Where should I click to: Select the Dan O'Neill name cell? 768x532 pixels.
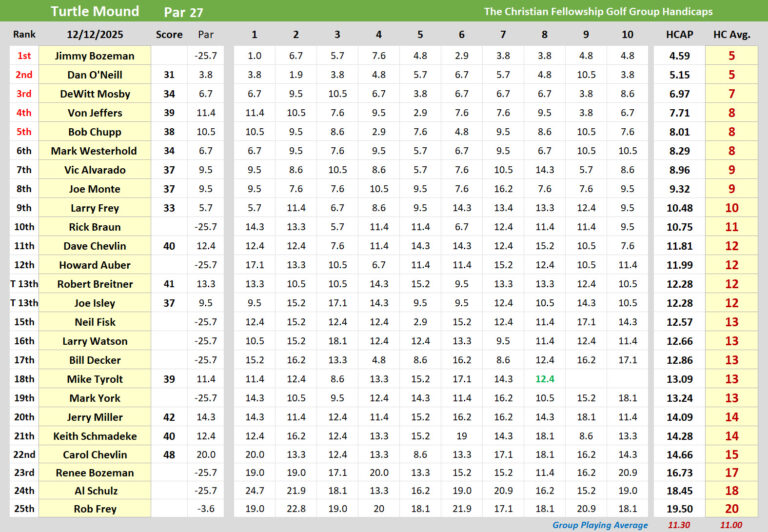pyautogui.click(x=95, y=75)
